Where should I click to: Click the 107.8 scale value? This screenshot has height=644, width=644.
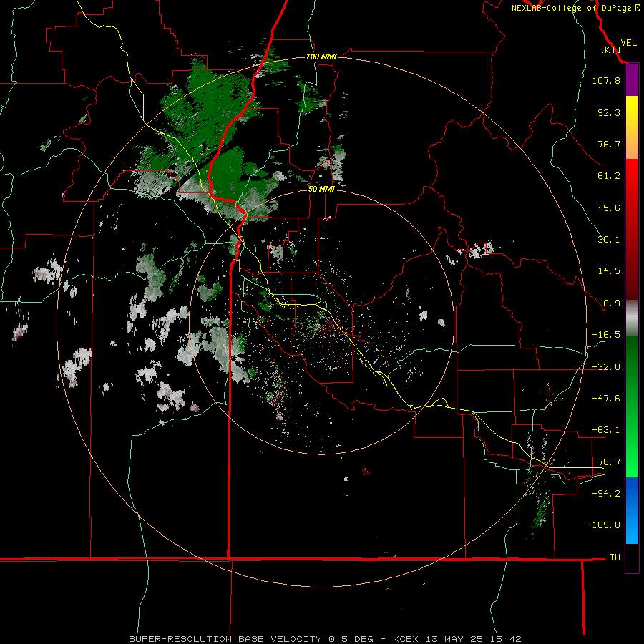click(x=606, y=80)
